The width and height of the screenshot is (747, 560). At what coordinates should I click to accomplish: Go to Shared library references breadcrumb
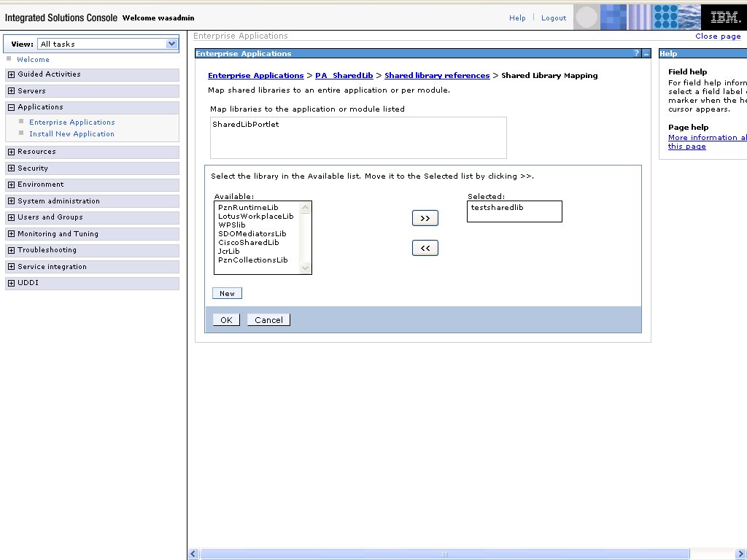point(437,76)
